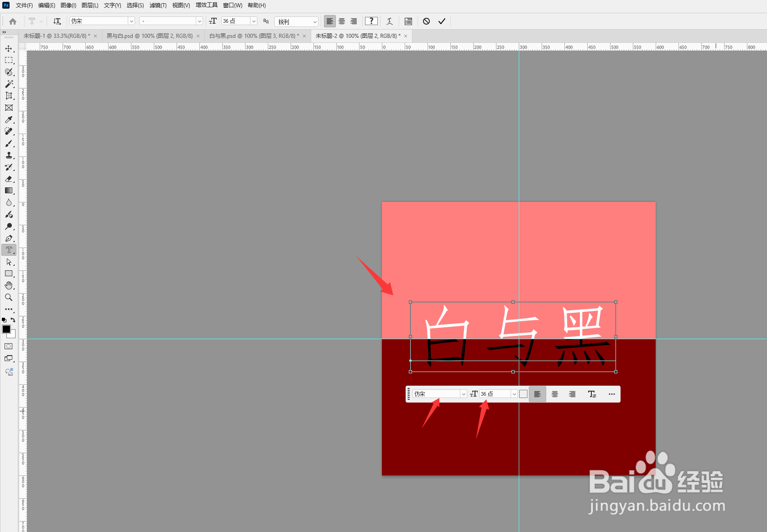Open the 图层(L) menu
767x532 pixels.
90,5
